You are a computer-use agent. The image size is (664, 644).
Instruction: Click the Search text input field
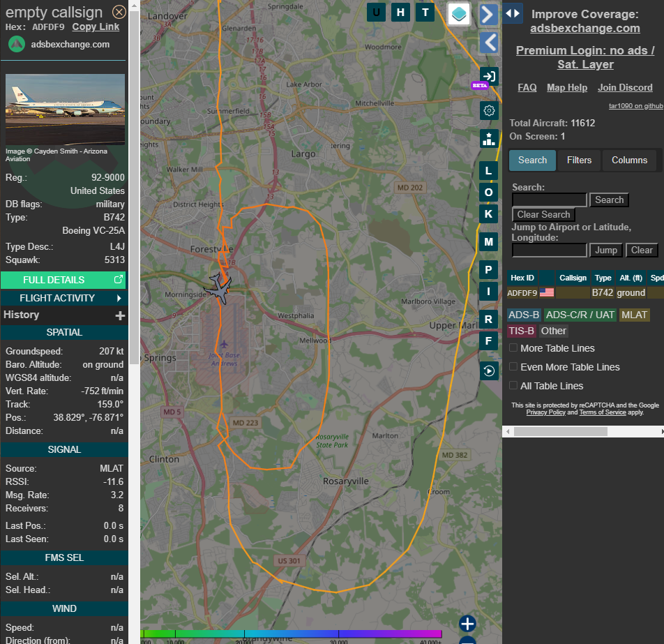pos(549,200)
